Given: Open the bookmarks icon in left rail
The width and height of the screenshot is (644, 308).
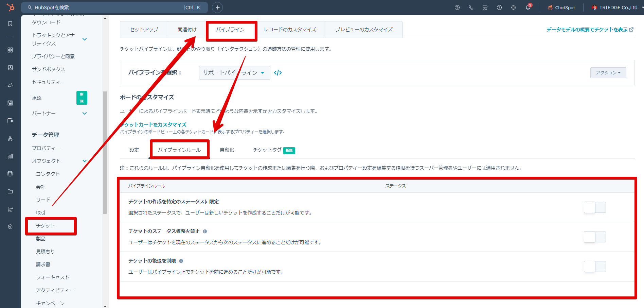Looking at the screenshot, I should point(10,24).
